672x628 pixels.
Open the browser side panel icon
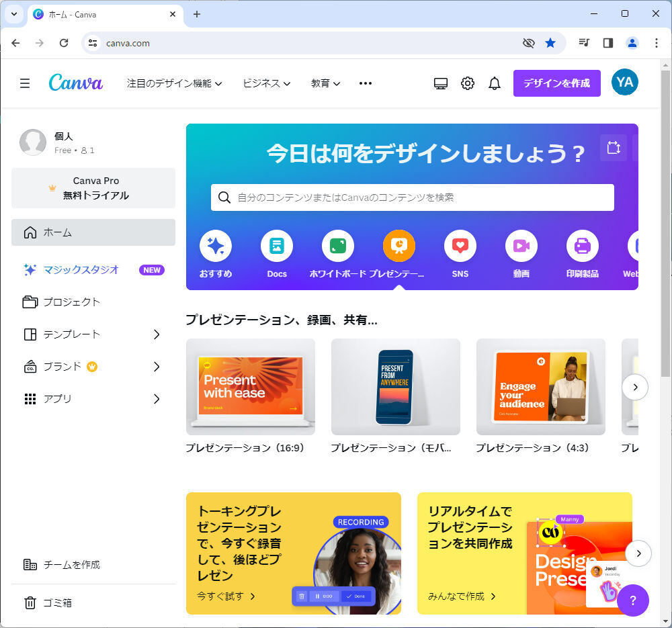[607, 43]
